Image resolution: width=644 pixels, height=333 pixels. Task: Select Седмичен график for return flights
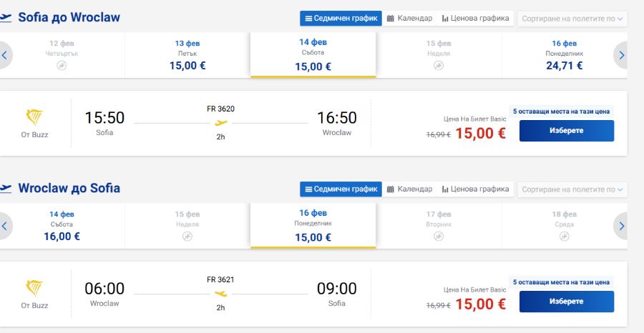tap(341, 189)
